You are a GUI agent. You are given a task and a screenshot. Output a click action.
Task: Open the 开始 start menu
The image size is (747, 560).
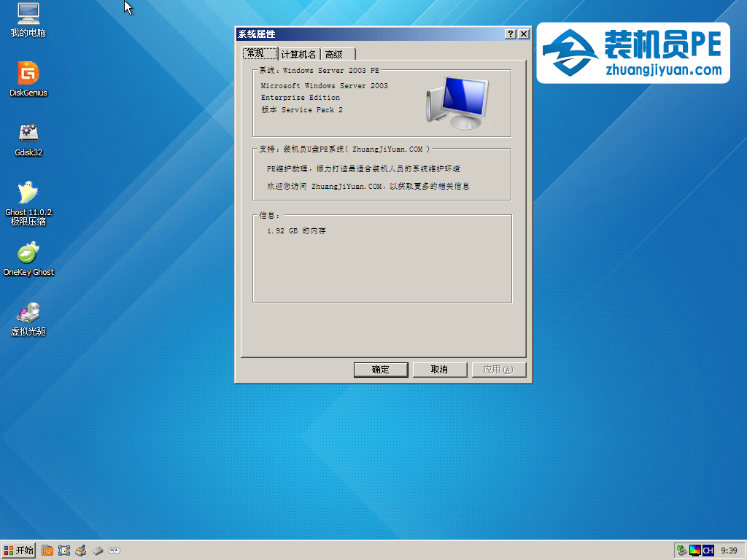[18, 551]
